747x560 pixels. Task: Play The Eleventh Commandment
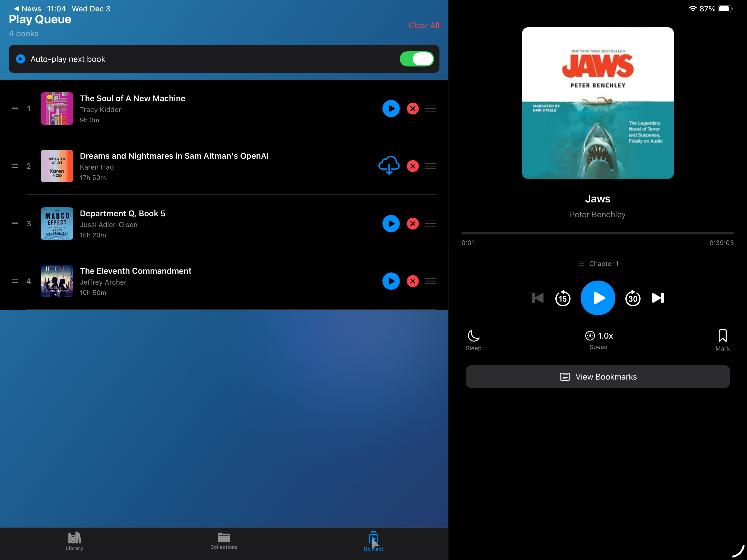click(391, 281)
